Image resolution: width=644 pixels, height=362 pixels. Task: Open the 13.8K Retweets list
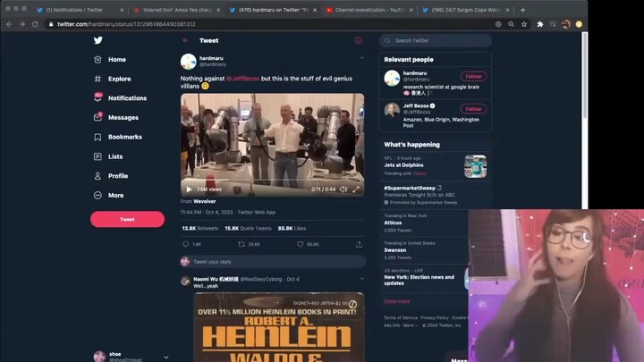[x=200, y=228]
